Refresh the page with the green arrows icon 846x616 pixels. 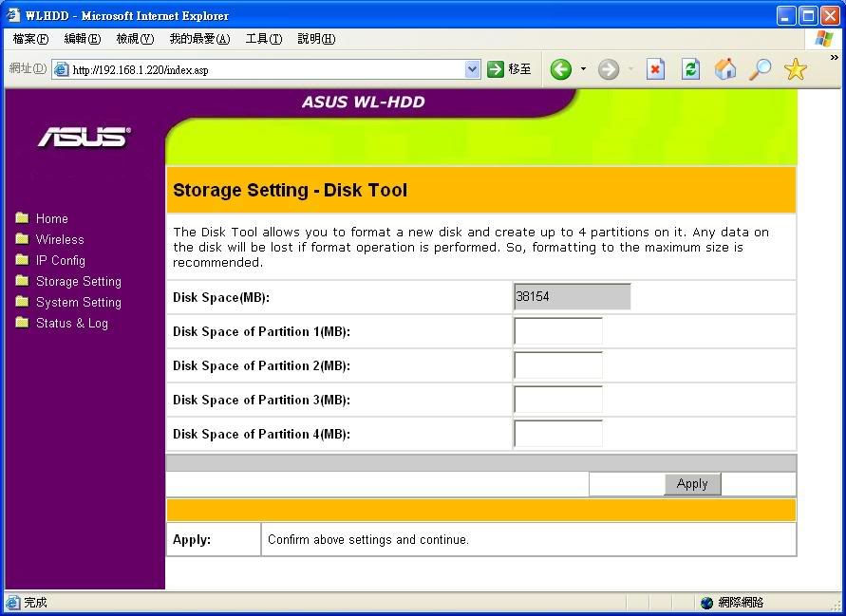(x=690, y=69)
